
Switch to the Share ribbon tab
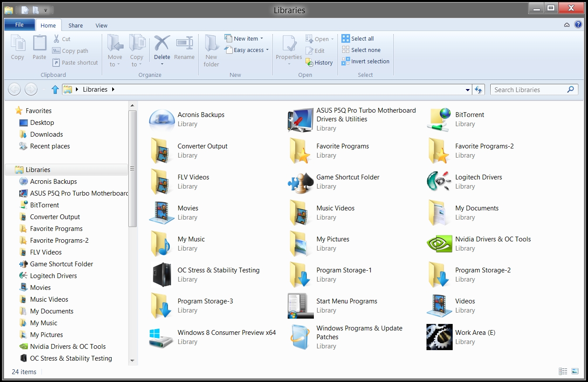(76, 25)
